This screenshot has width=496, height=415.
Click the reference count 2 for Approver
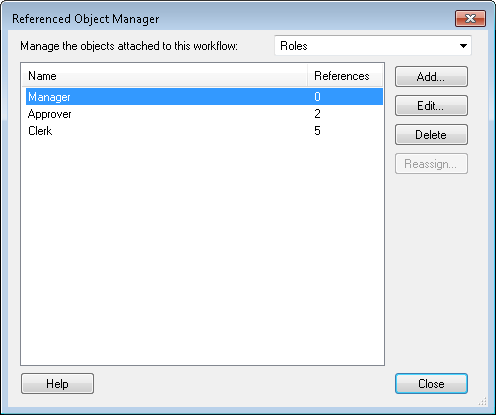click(317, 114)
